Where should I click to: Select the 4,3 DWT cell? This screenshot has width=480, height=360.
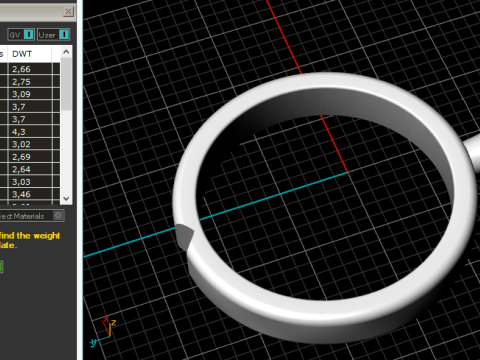point(30,132)
